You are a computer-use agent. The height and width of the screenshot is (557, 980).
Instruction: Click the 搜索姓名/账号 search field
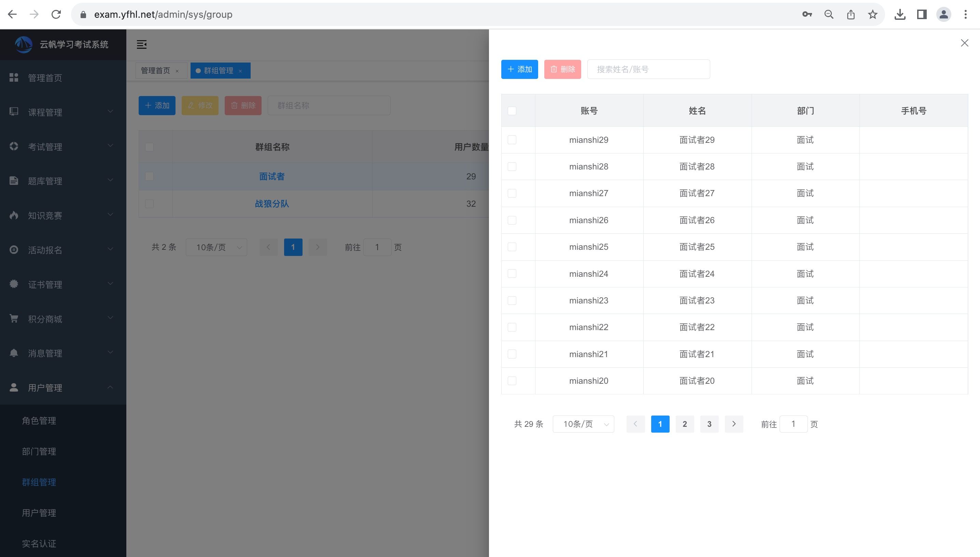[x=648, y=69]
